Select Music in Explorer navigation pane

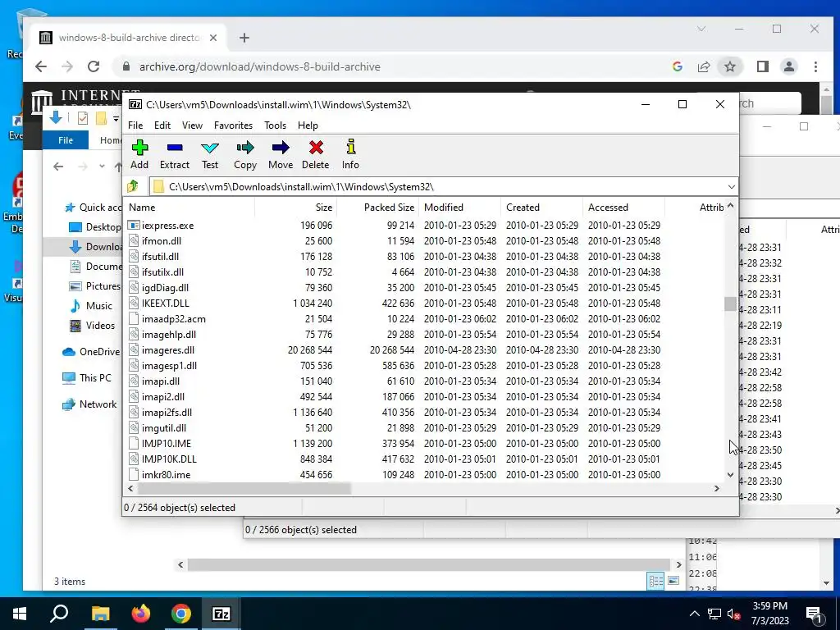pyautogui.click(x=99, y=306)
